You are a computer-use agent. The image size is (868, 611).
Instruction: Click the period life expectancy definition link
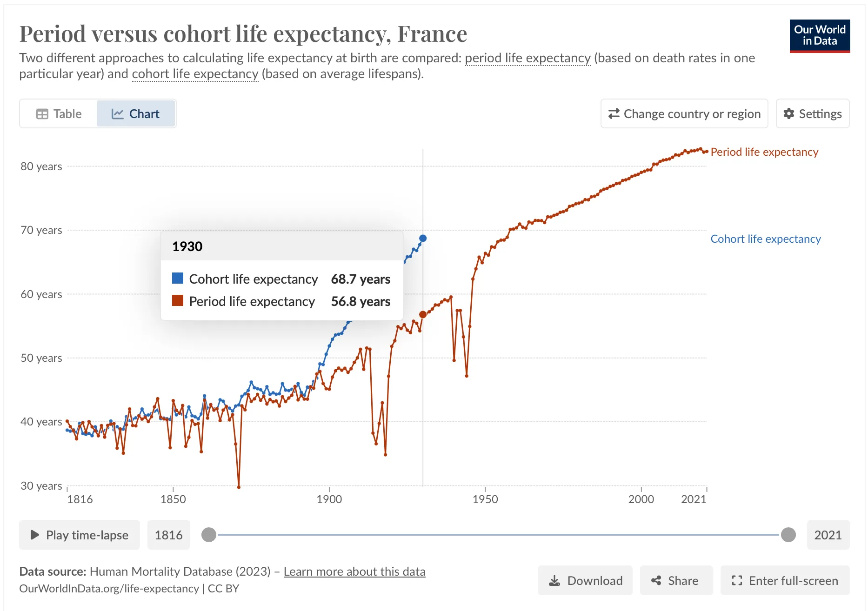tap(527, 58)
